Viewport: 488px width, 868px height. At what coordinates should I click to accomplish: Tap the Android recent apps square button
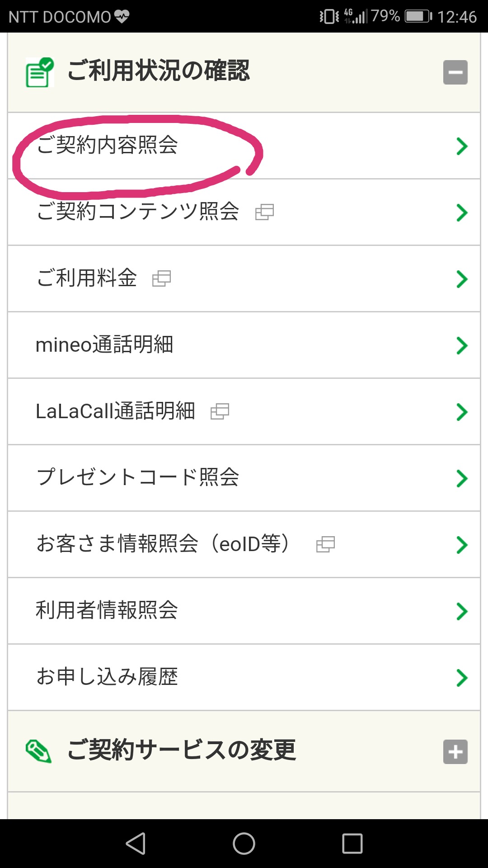coord(352,844)
